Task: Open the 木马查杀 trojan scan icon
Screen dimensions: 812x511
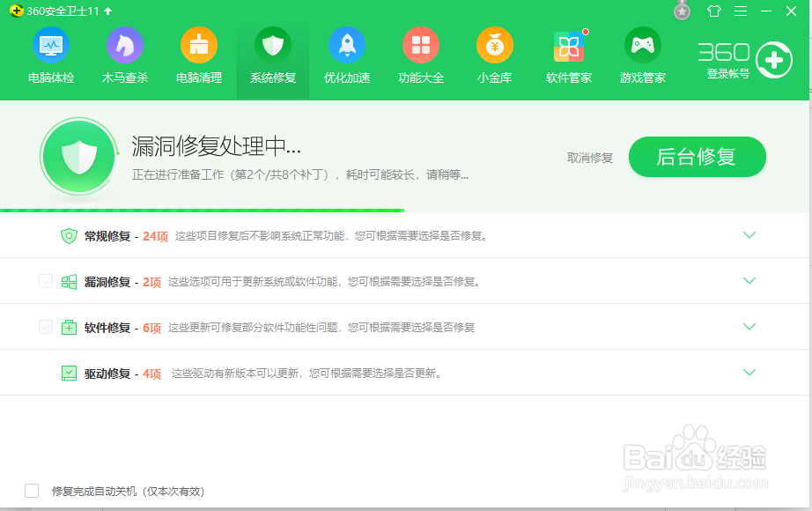Action: tap(125, 46)
